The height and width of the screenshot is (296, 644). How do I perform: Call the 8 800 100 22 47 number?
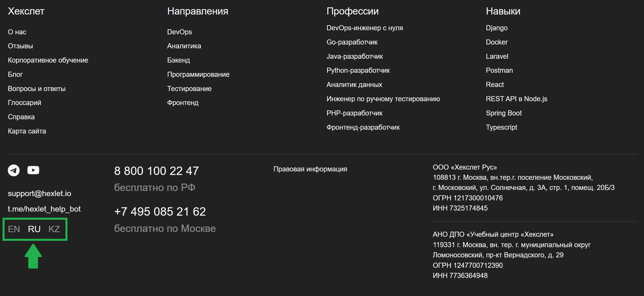coord(156,171)
